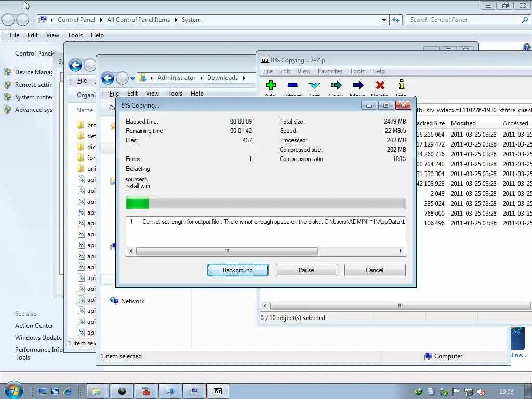The width and height of the screenshot is (532, 399).
Task: Click the Device Manager shield icon
Action: point(7,72)
